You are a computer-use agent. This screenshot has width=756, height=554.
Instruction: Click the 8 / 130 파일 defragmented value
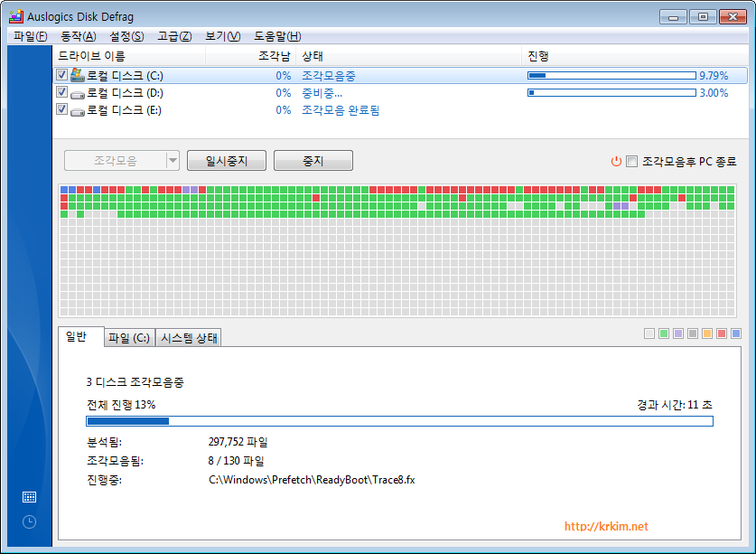click(237, 461)
